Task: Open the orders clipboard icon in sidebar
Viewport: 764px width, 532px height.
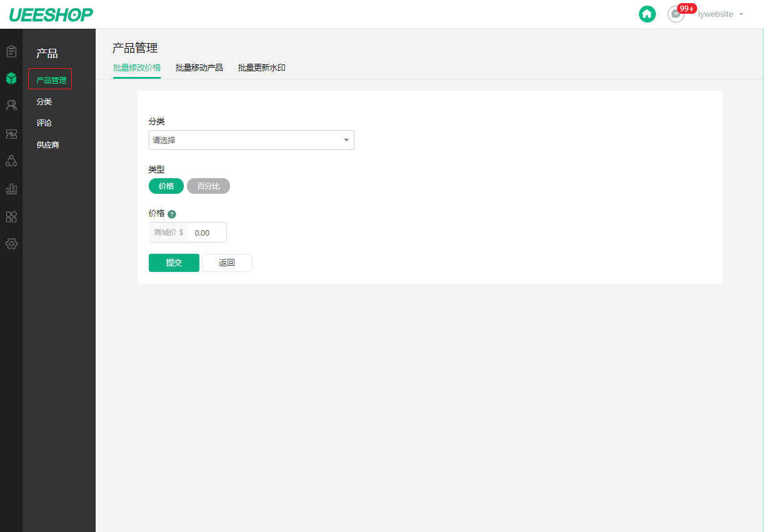Action: pos(11,51)
